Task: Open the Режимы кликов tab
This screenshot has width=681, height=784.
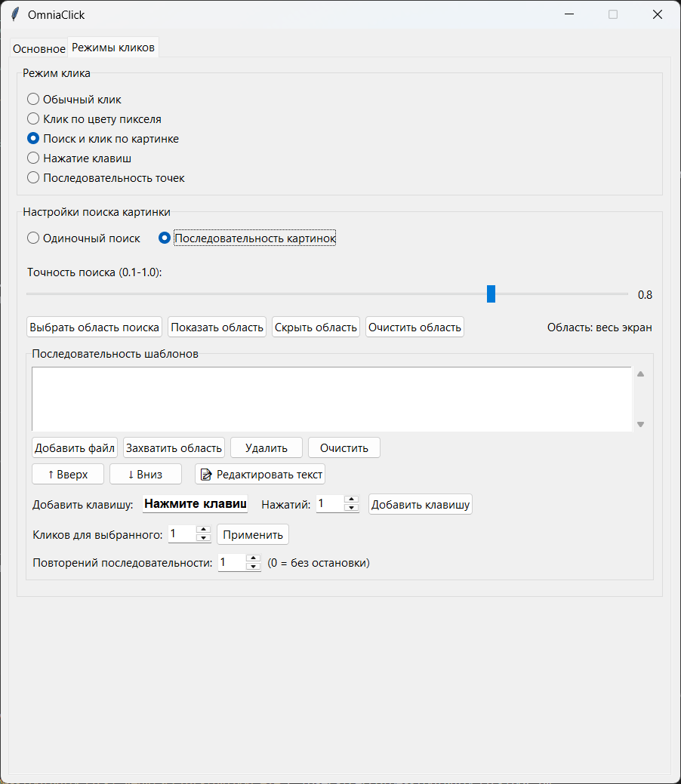Action: [x=113, y=48]
